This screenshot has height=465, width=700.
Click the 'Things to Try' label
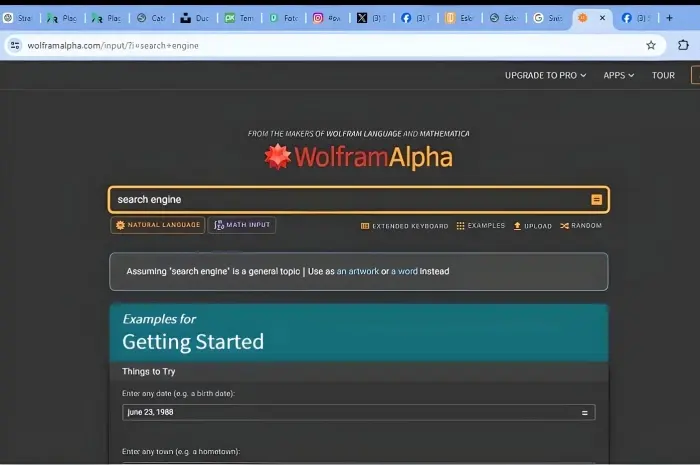(149, 371)
